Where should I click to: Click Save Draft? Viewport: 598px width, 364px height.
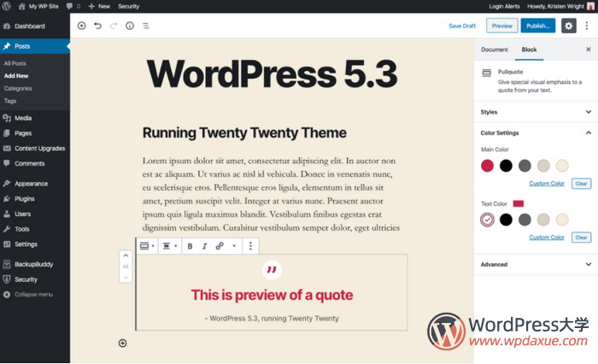(x=462, y=26)
